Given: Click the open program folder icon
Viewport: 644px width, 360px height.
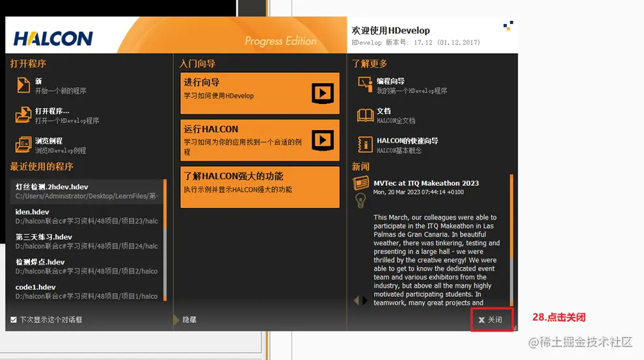Looking at the screenshot, I should point(23,115).
